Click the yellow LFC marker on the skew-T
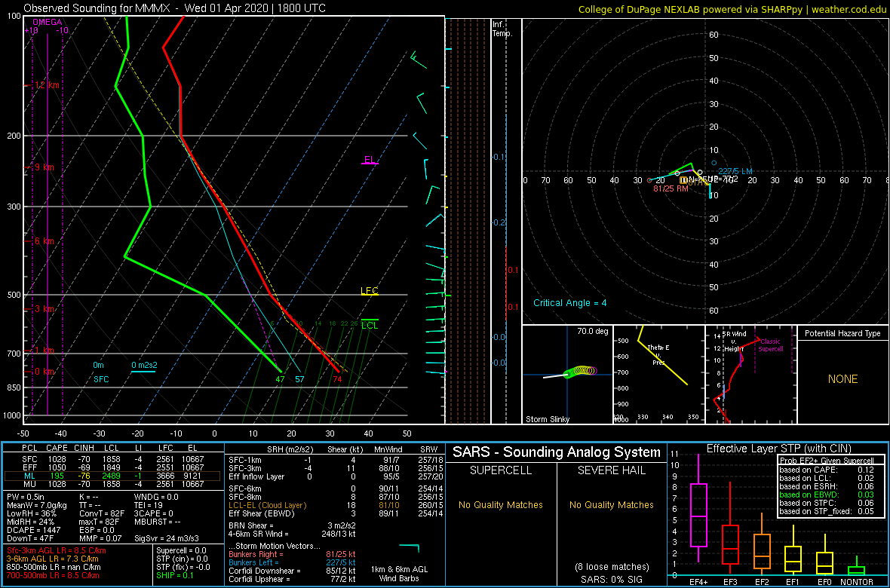The image size is (890, 588). [370, 291]
